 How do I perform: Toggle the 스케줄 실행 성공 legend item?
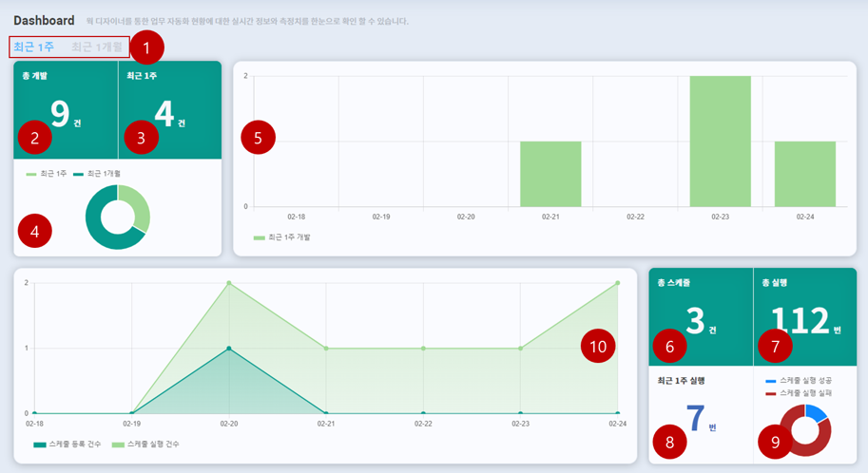799,381
